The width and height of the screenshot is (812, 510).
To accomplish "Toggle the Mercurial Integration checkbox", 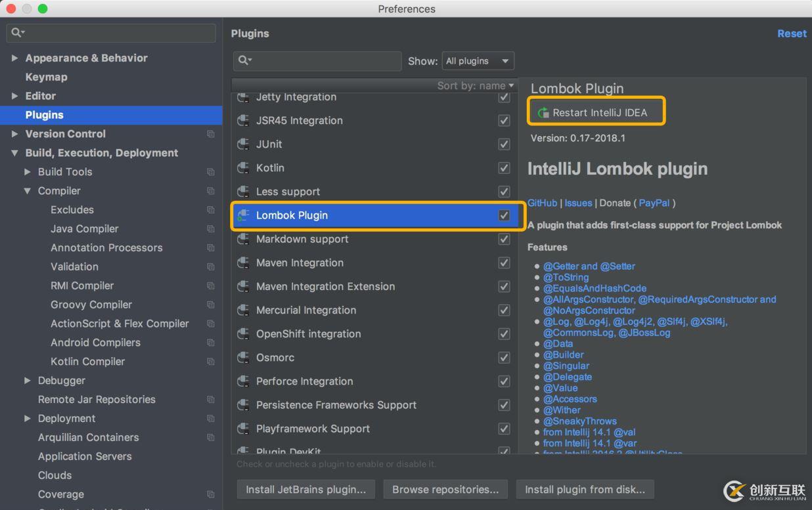I will click(504, 310).
